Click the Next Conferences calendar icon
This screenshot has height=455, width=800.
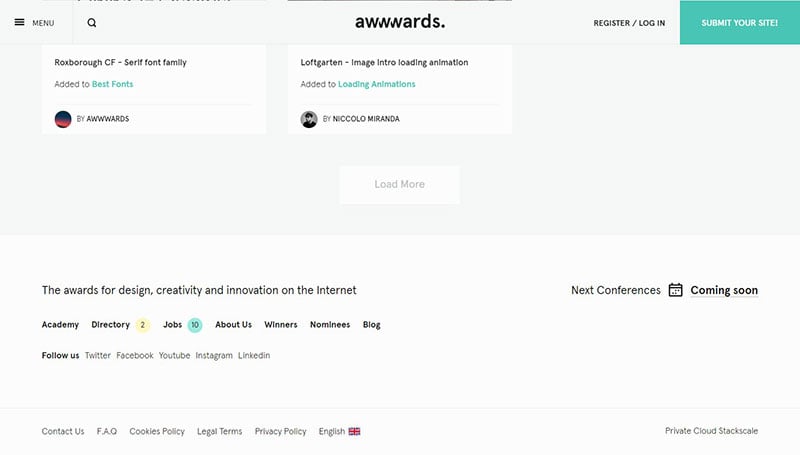676,290
